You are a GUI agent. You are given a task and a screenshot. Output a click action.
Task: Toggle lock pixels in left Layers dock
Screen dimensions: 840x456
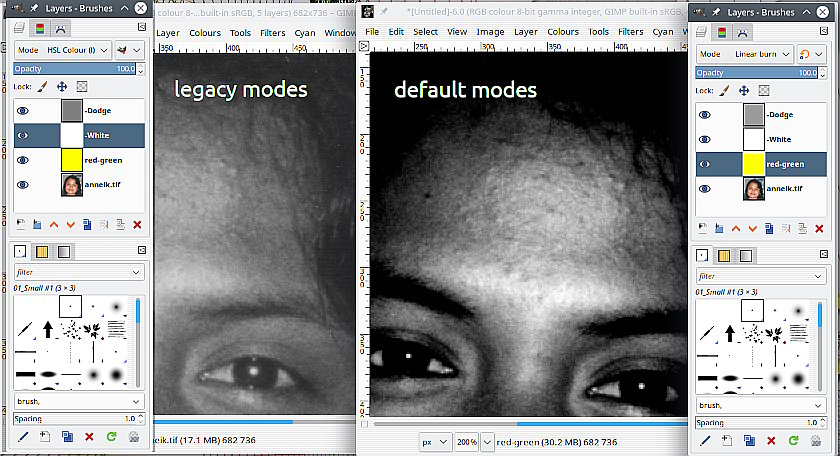coord(42,86)
